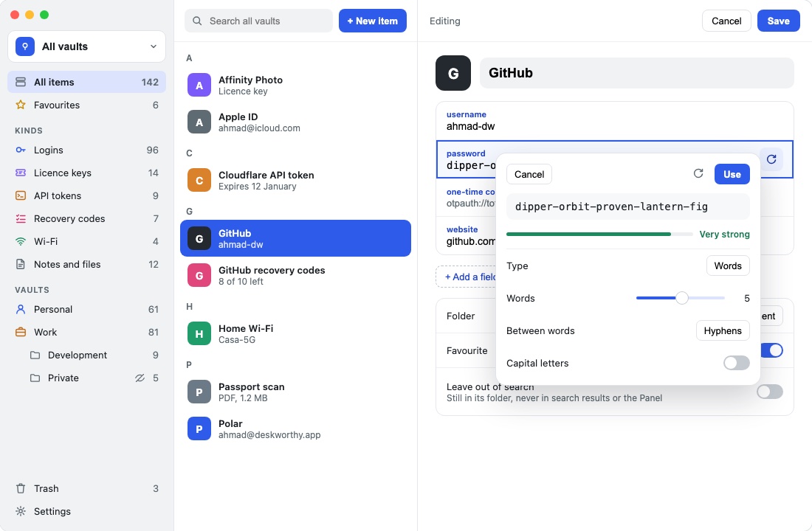
Task: Open the Development folder
Action: pos(86,355)
